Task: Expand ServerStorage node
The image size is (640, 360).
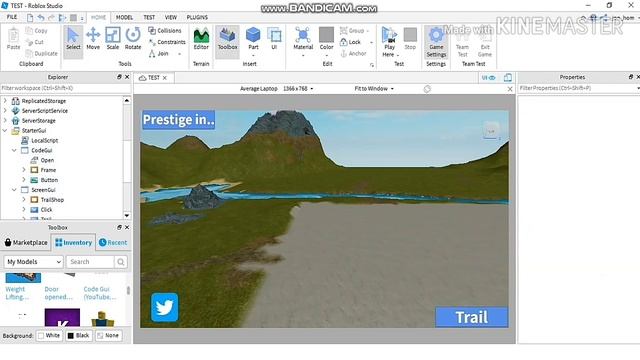Action: 5,120
